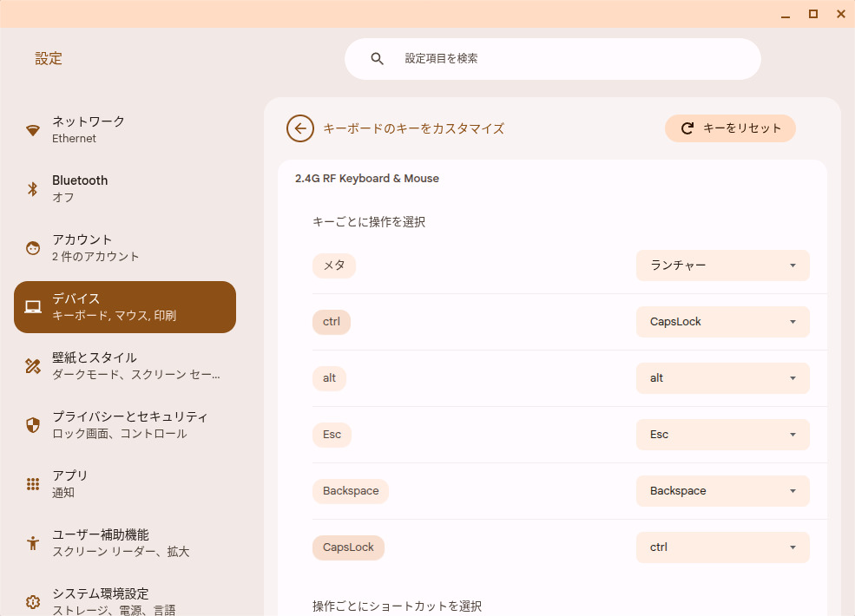Click the face icon beside アカウント
The height and width of the screenshot is (616, 855).
[33, 248]
